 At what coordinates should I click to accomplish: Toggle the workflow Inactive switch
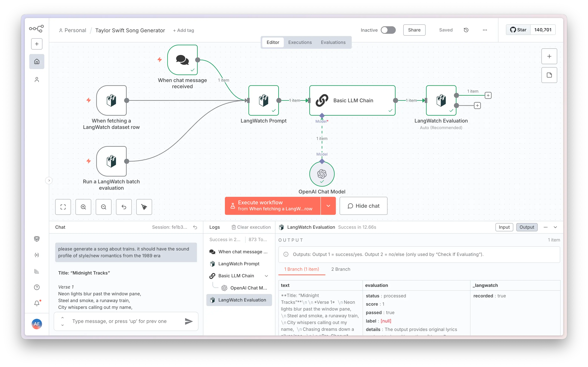(x=388, y=30)
